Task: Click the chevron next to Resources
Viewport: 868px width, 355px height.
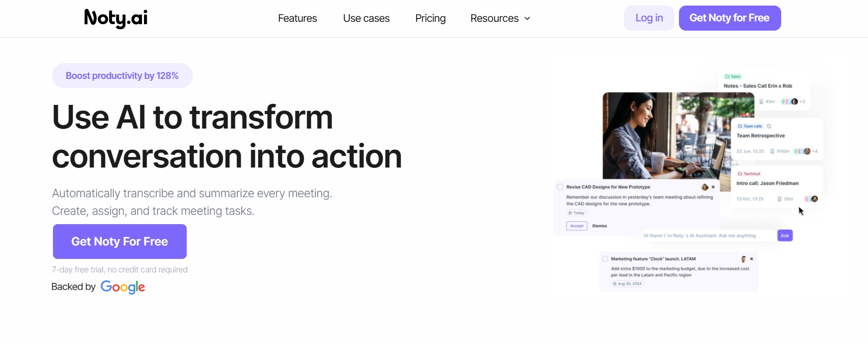Action: pos(527,19)
